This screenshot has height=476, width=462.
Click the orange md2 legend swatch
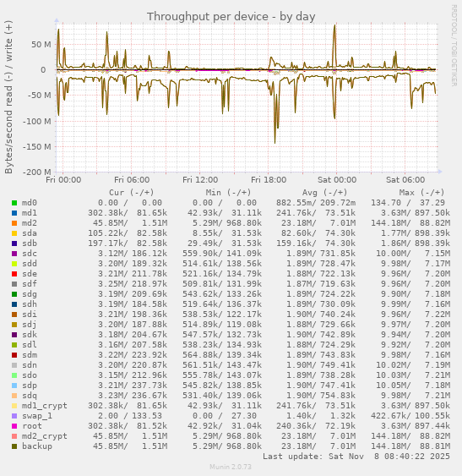coord(14,223)
